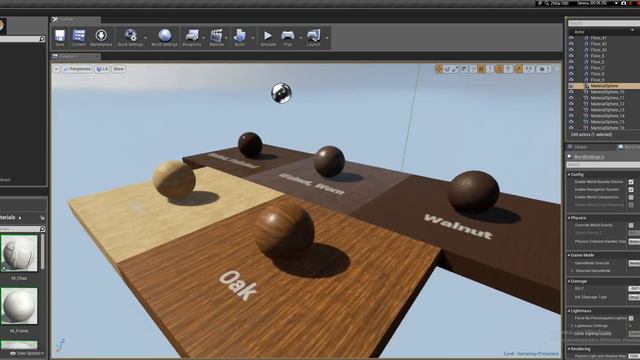Screen dimensions: 640x360
Task: Toggle Override World Gravity checkbox
Action: (x=631, y=225)
